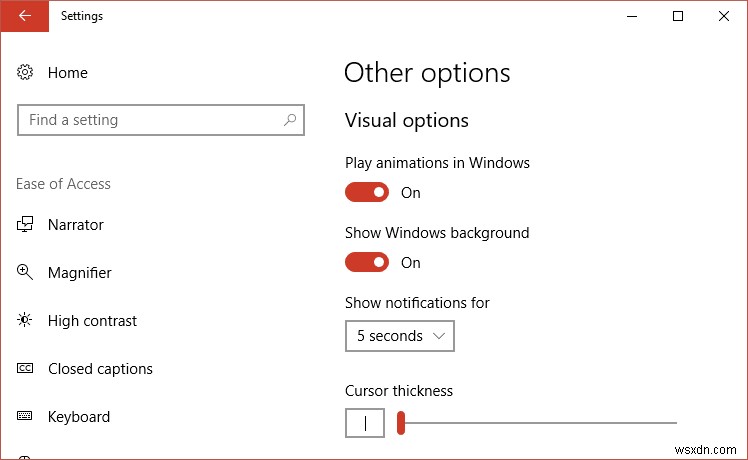This screenshot has width=748, height=460.
Task: Go to the Home settings page
Action: pyautogui.click(x=68, y=73)
